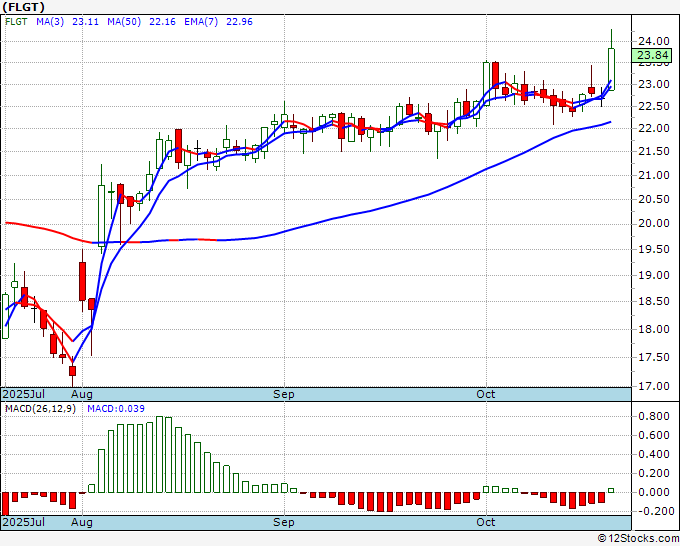Click the 17.00 price axis label
This screenshot has width=680, height=546.
click(654, 386)
